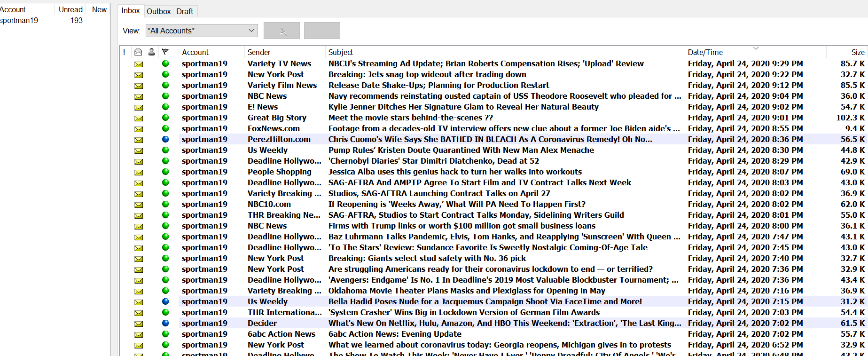Open the 'Pump Rules' Kristen Doute Quarantined' email

click(x=461, y=150)
